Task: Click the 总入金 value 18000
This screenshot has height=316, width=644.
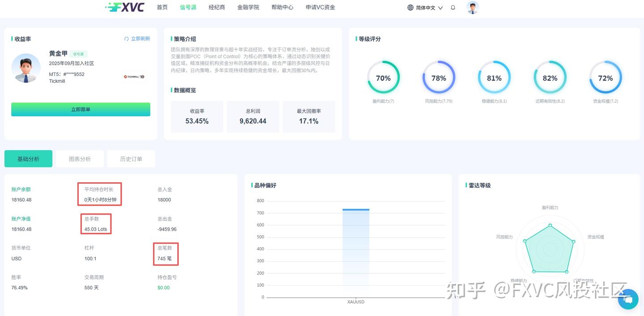Action: click(x=164, y=200)
